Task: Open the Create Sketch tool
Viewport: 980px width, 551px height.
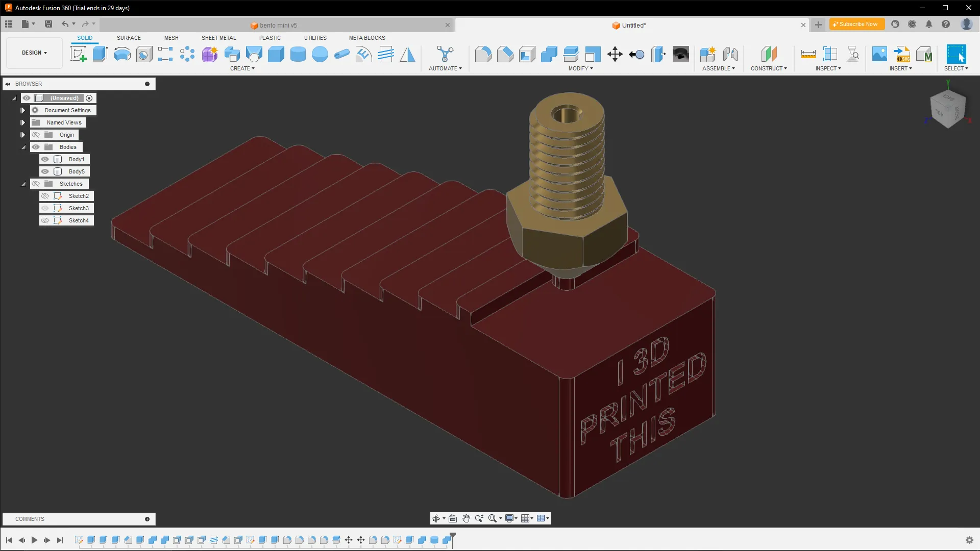Action: coord(78,54)
